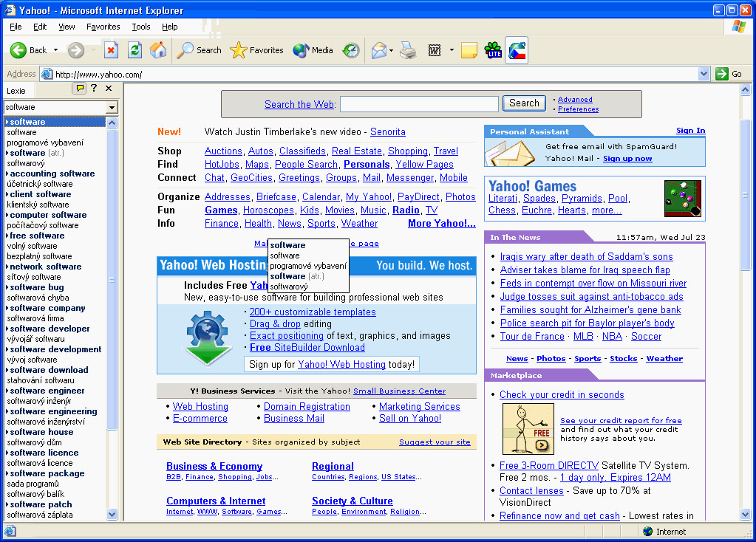Open the View menu
756x542 pixels.
click(x=67, y=27)
